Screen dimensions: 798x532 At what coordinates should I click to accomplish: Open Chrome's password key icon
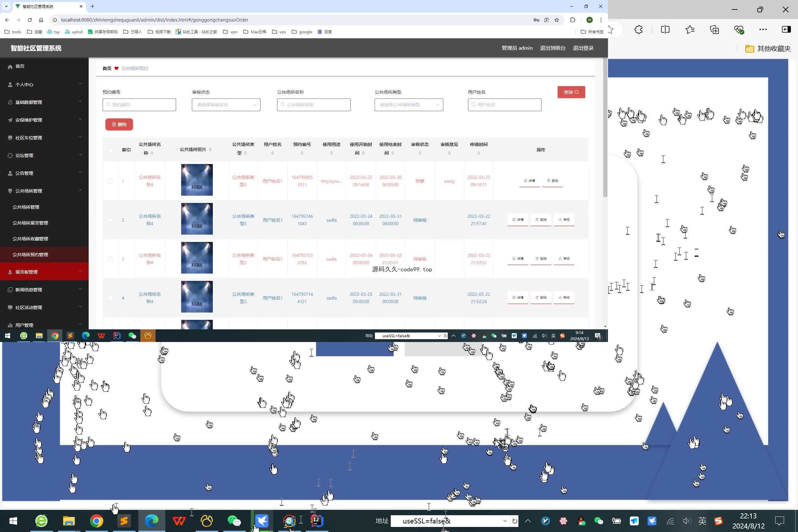536,20
